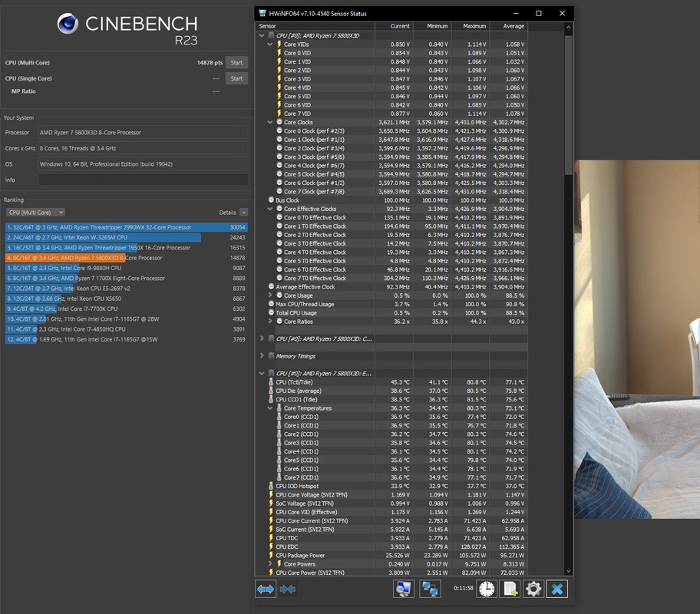
Task: Click the clock icon beside Core 0 Clock
Action: pyautogui.click(x=279, y=130)
